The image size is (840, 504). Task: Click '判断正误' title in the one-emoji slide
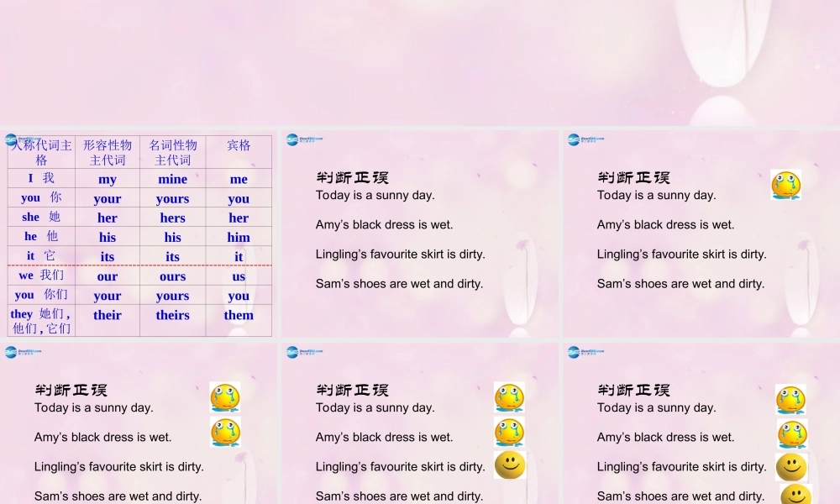pos(633,177)
